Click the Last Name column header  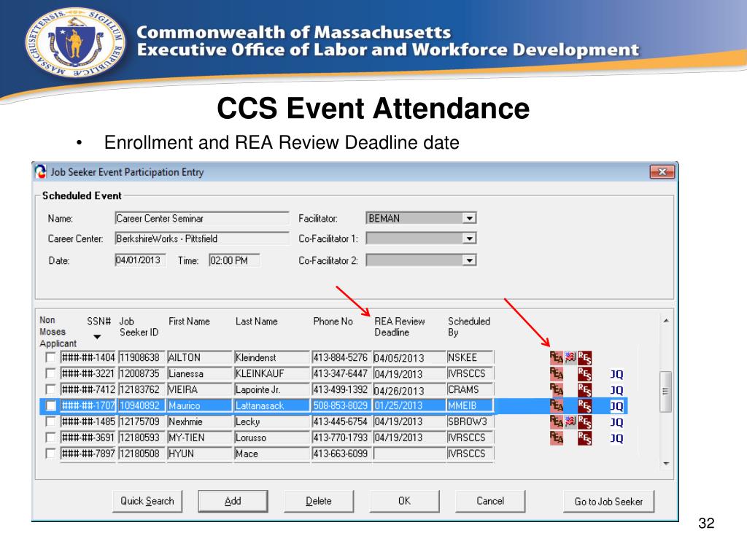[256, 322]
